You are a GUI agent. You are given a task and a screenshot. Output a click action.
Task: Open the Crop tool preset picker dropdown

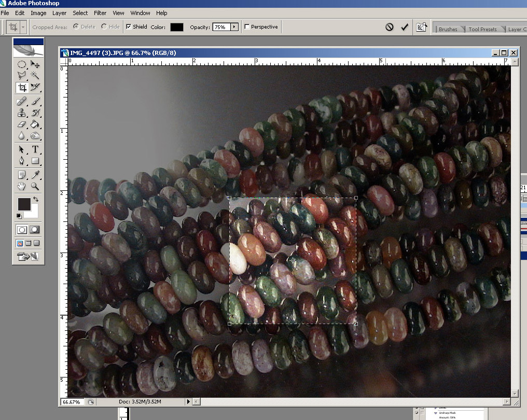(23, 27)
